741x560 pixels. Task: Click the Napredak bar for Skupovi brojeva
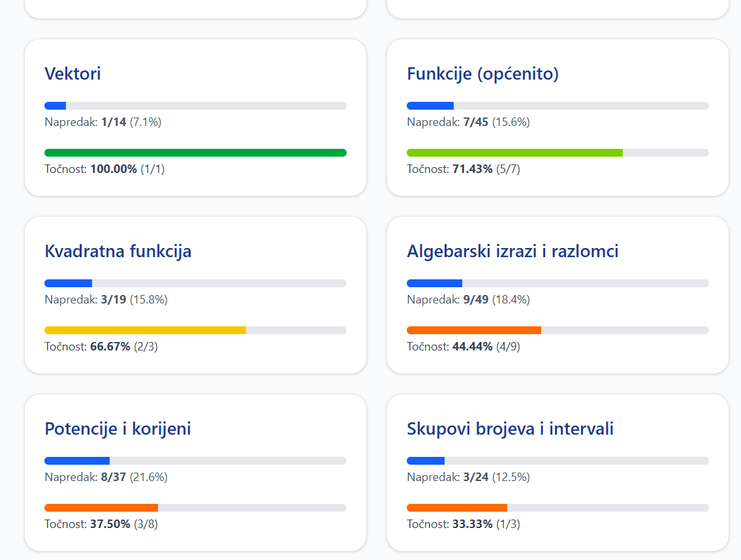tap(558, 460)
